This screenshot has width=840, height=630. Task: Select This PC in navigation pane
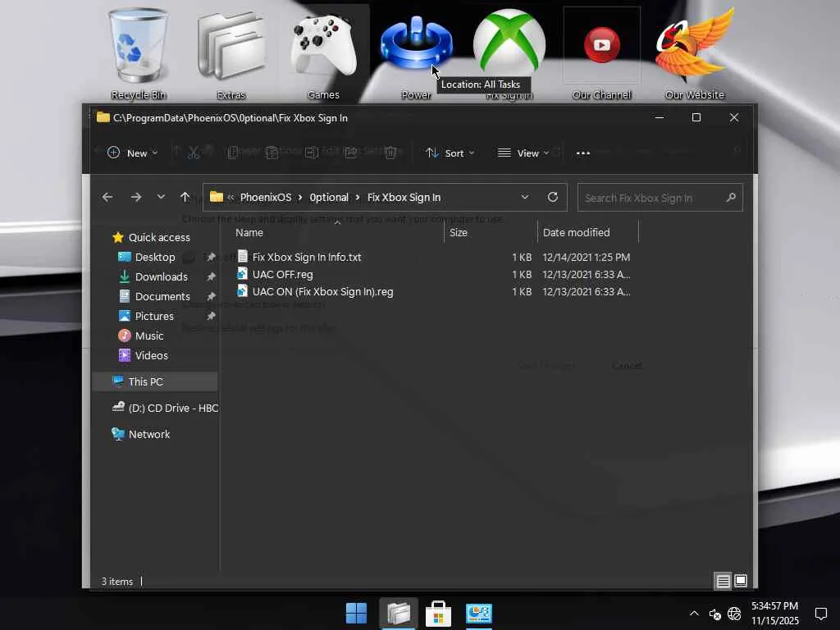pos(155,381)
